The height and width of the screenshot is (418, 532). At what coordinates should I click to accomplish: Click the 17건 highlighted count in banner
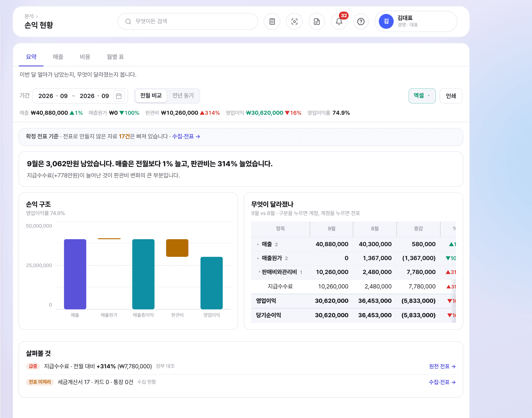(124, 137)
